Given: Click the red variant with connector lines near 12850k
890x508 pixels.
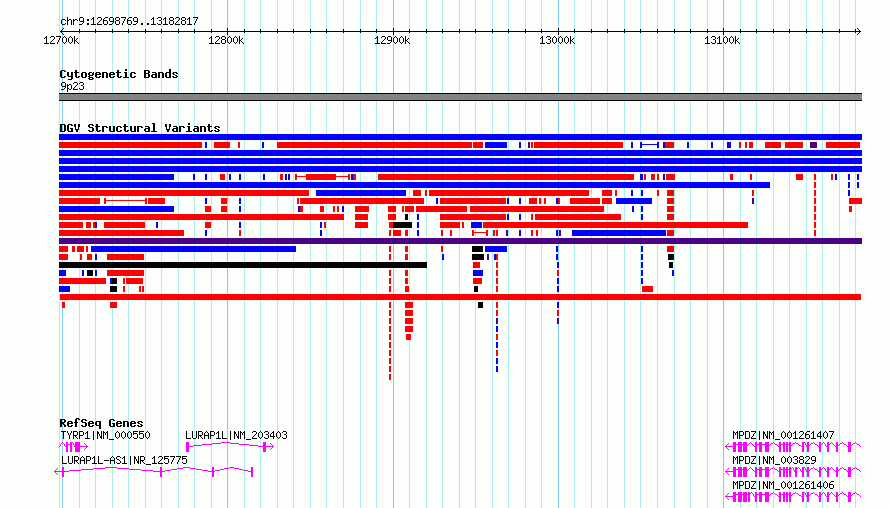Looking at the screenshot, I should [x=322, y=177].
